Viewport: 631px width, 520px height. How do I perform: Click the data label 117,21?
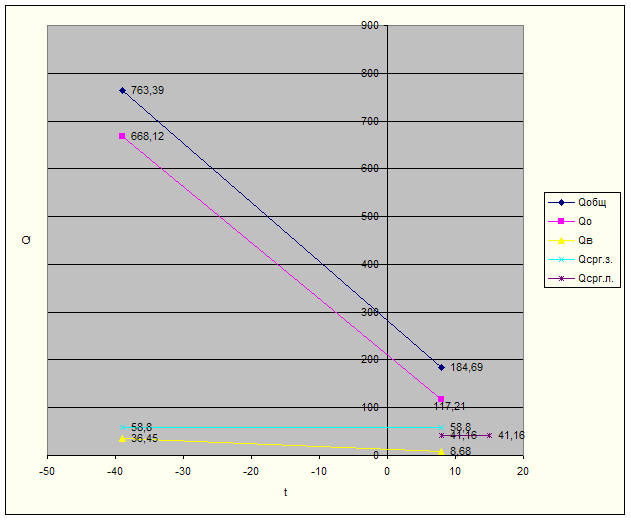click(450, 406)
